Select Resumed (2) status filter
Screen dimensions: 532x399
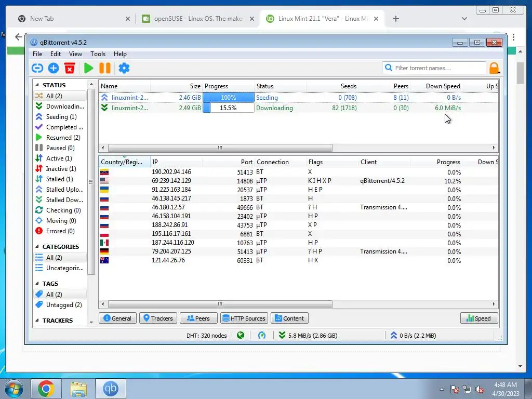(60, 138)
